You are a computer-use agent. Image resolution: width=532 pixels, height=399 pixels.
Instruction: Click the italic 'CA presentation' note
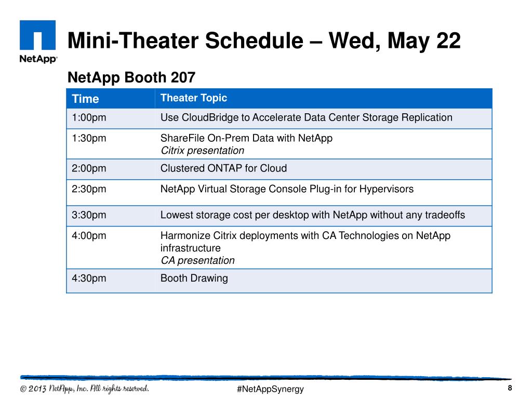tap(197, 260)
